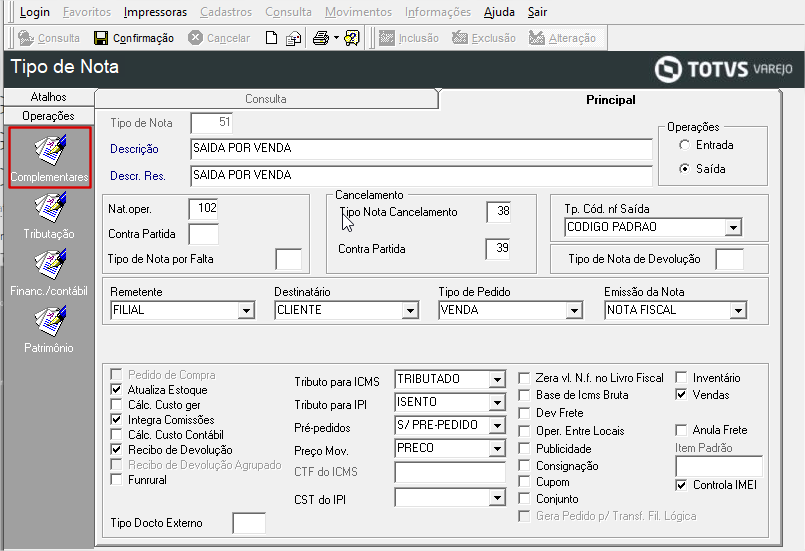
Task: Click the Nat.oper. input field
Action: [204, 208]
